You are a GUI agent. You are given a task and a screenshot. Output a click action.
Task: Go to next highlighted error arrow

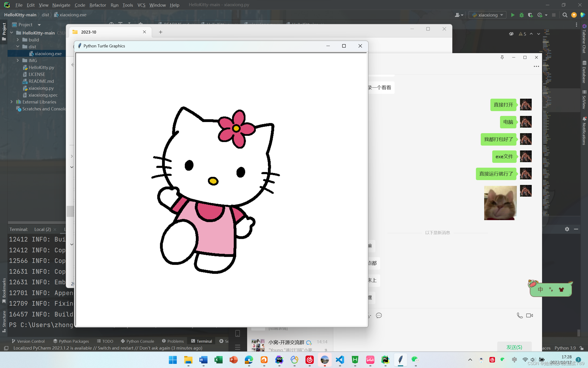coord(539,34)
